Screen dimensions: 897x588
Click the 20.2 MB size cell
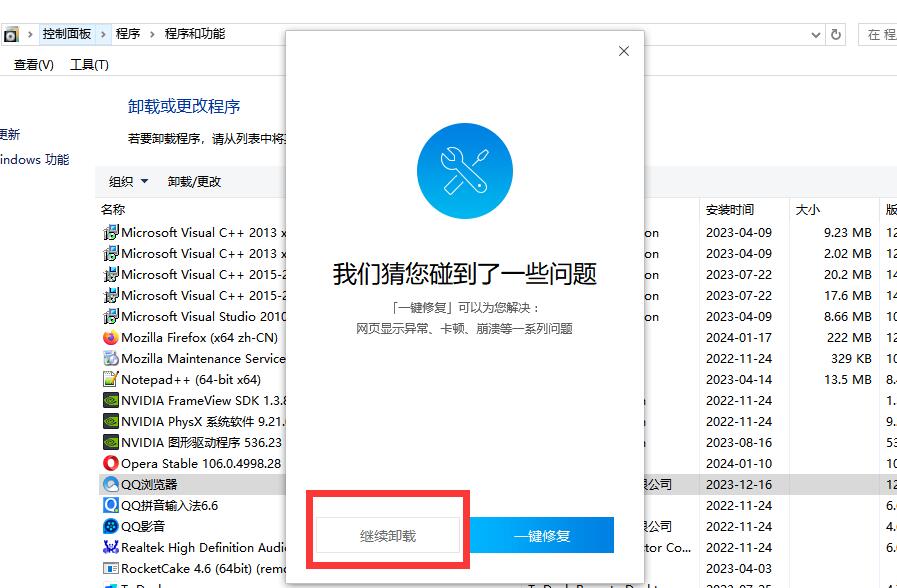(x=848, y=275)
